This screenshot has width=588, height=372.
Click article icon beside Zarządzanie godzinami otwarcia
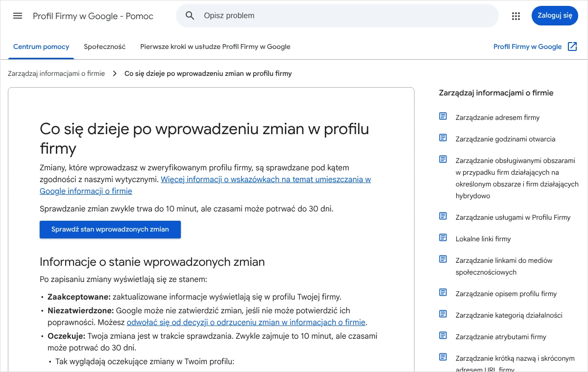[x=443, y=138]
